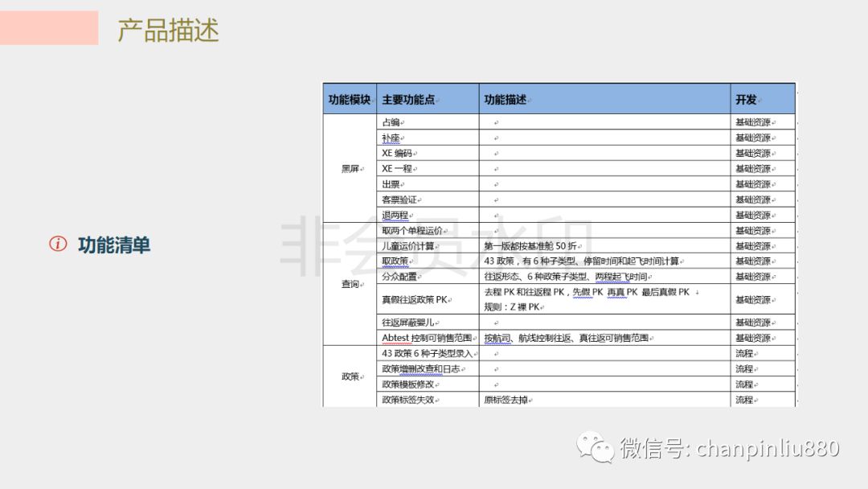This screenshot has height=489, width=868.
Task: Click 流程 in the 政策模板修改 row
Action: [x=744, y=384]
